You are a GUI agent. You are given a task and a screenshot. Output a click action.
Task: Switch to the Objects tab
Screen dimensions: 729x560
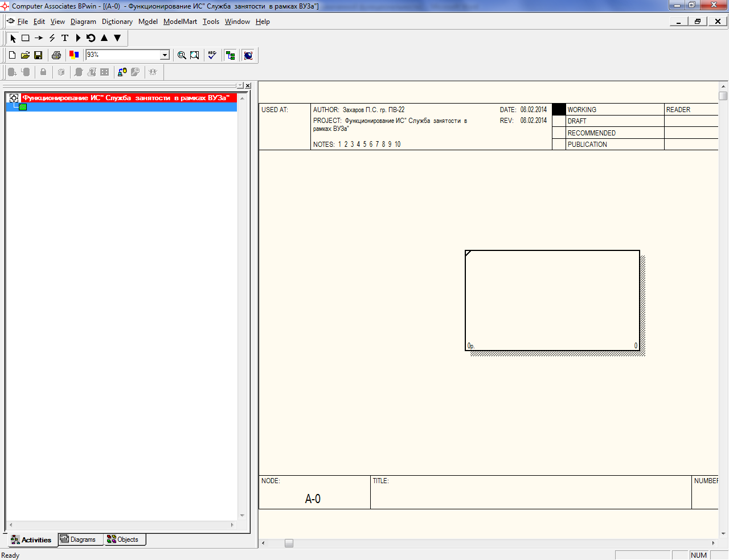[125, 540]
